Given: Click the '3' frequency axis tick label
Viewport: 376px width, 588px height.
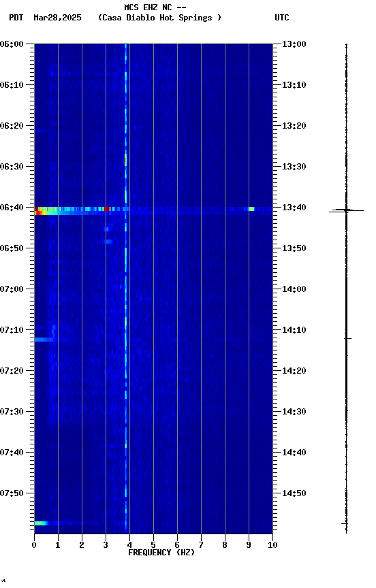Looking at the screenshot, I should (x=106, y=545).
